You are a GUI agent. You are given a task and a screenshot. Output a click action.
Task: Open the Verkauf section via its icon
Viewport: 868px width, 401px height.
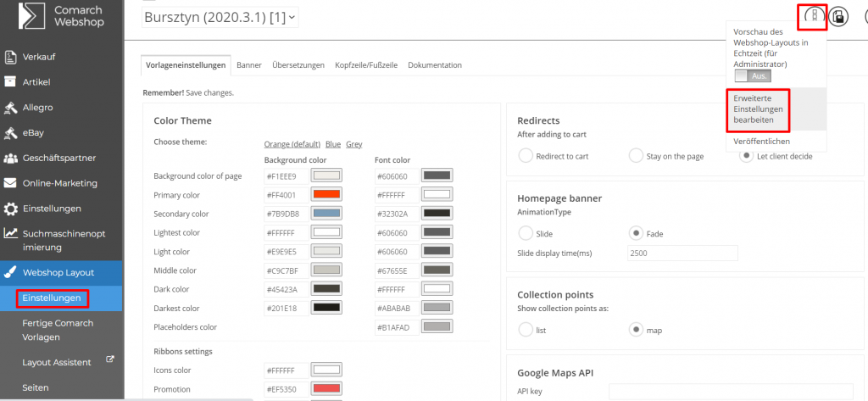10,57
